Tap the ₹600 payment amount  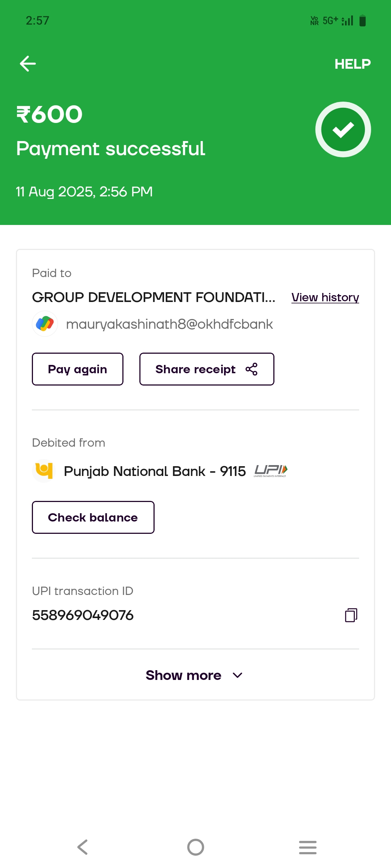[50, 114]
